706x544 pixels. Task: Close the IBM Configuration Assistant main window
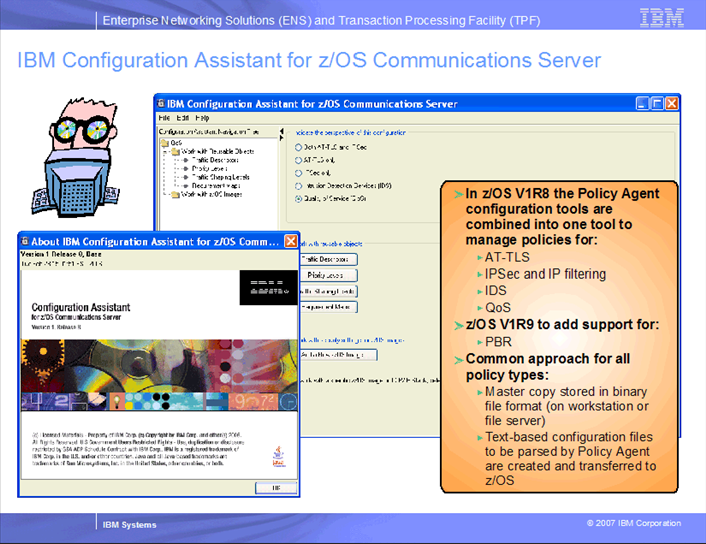(672, 104)
